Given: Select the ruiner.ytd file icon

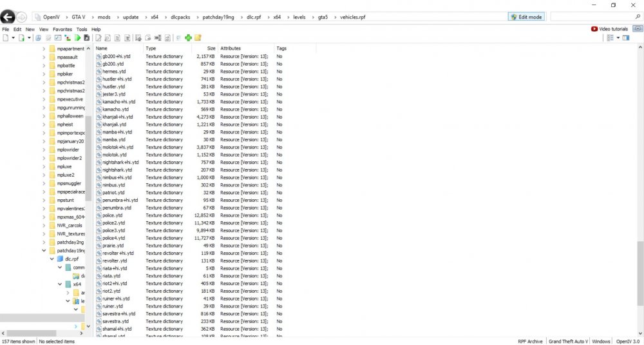Looking at the screenshot, I should coord(99,306).
